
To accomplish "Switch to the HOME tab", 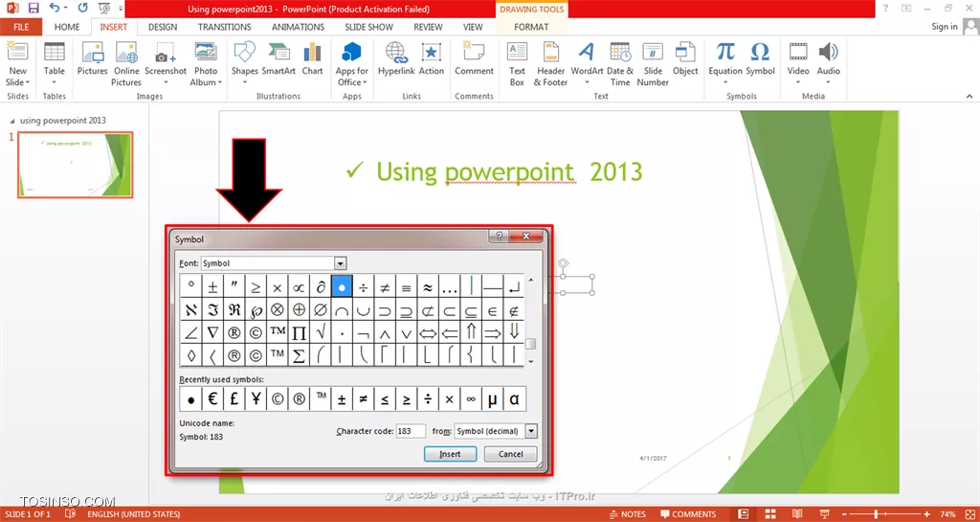I will coord(67,27).
